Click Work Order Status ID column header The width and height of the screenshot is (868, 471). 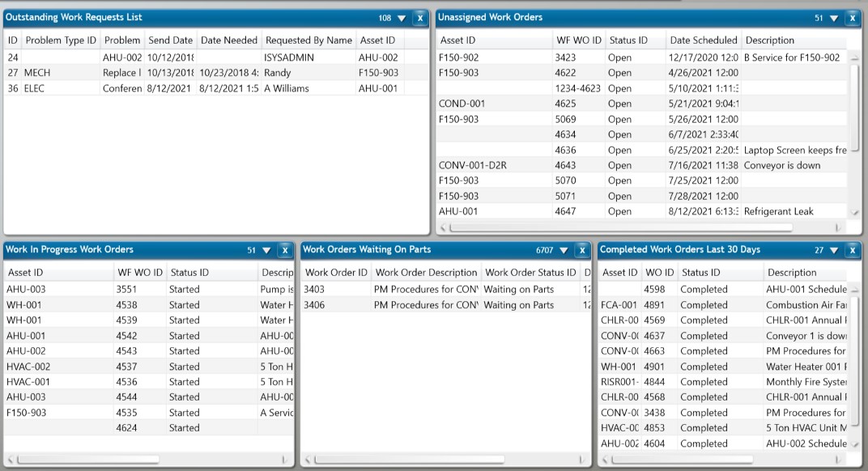coord(530,273)
